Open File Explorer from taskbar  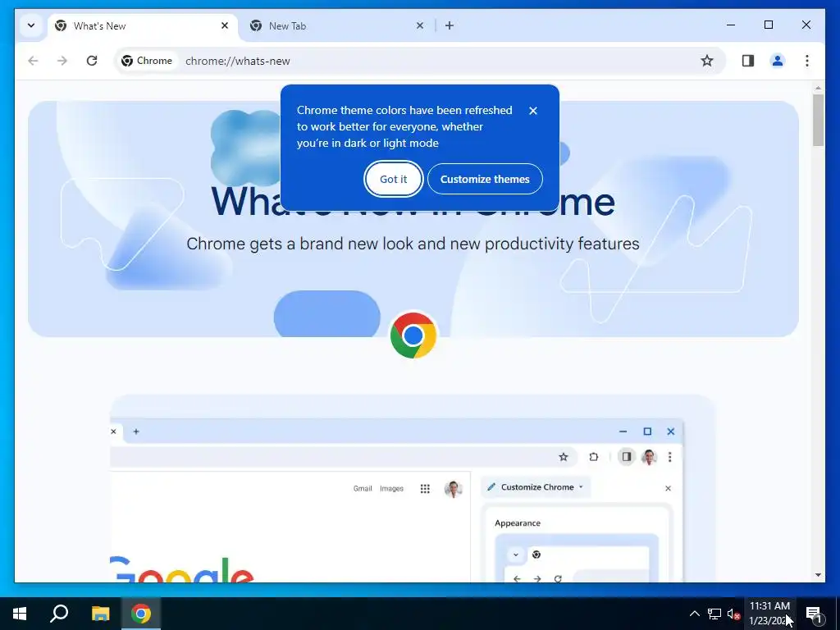coord(100,614)
